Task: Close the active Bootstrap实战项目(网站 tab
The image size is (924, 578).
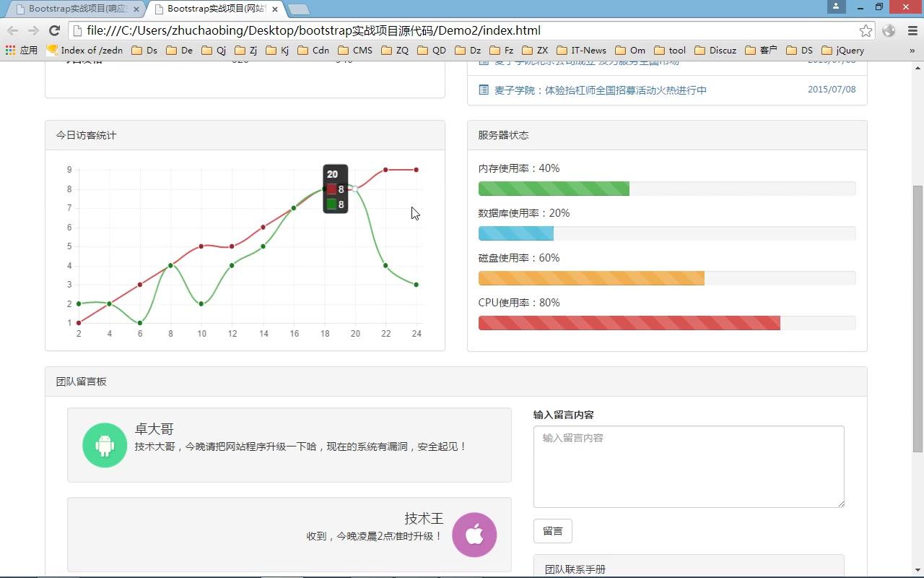Action: pyautogui.click(x=275, y=9)
